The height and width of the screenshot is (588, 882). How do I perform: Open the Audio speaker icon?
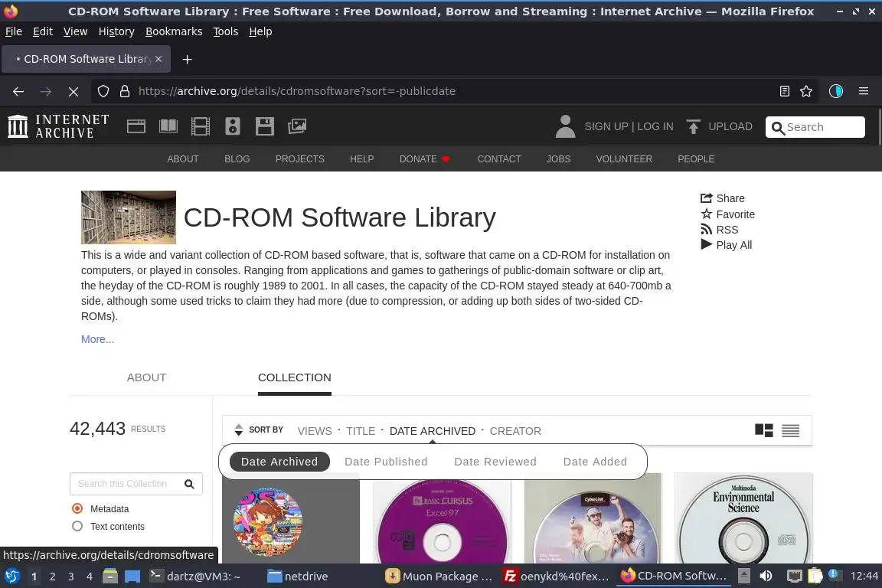click(232, 126)
